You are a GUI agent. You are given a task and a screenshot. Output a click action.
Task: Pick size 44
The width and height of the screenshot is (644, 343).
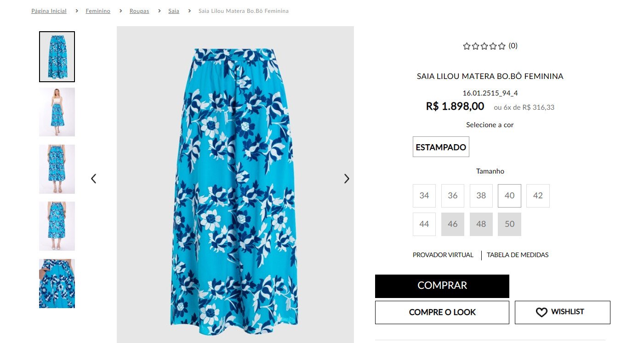click(x=424, y=224)
